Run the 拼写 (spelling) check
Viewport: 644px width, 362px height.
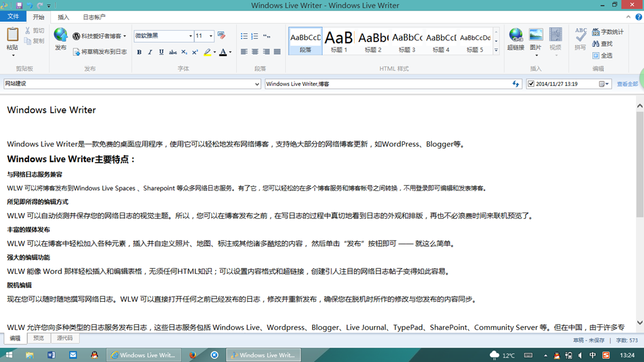(x=580, y=39)
